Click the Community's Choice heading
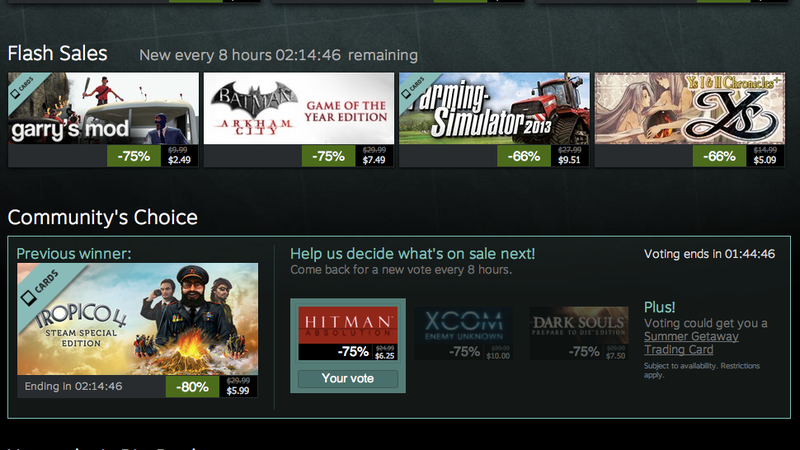Image resolution: width=800 pixels, height=450 pixels. (103, 217)
